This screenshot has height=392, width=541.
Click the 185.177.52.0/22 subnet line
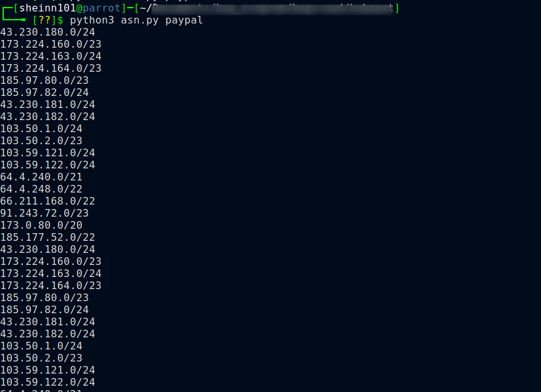[x=48, y=237]
